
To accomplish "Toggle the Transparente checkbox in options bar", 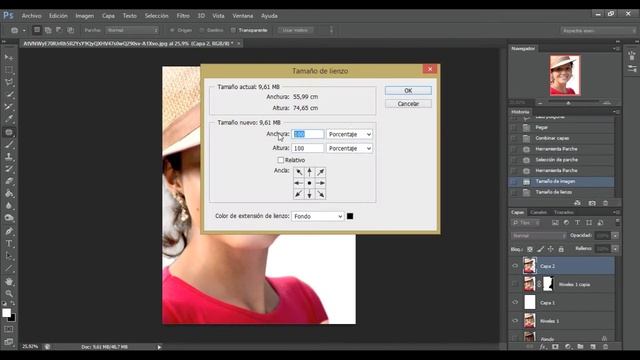I will pos(233,30).
